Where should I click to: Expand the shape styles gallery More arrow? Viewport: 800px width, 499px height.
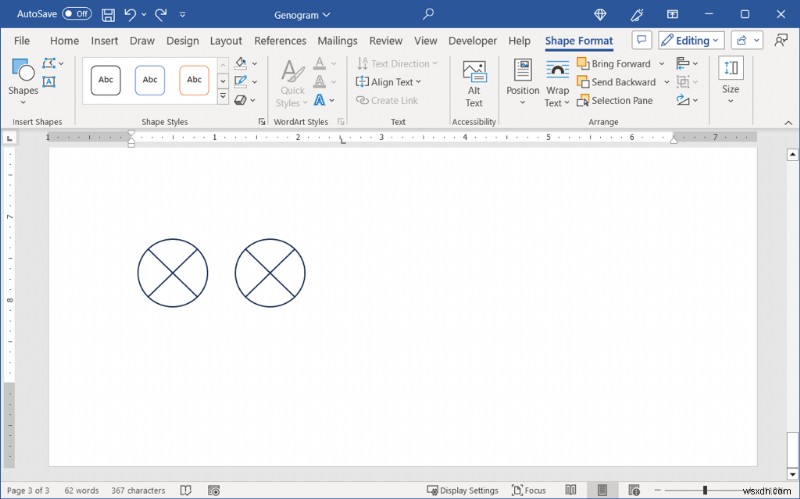[x=223, y=96]
